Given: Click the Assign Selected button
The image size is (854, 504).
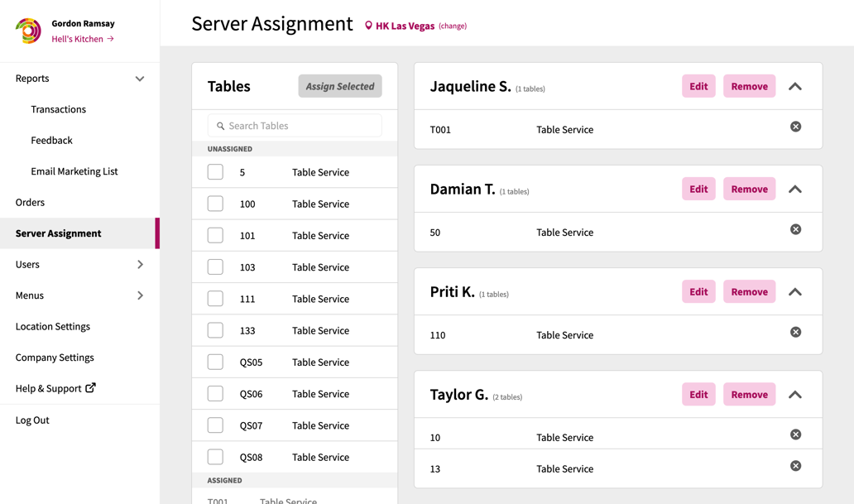Looking at the screenshot, I should tap(339, 85).
